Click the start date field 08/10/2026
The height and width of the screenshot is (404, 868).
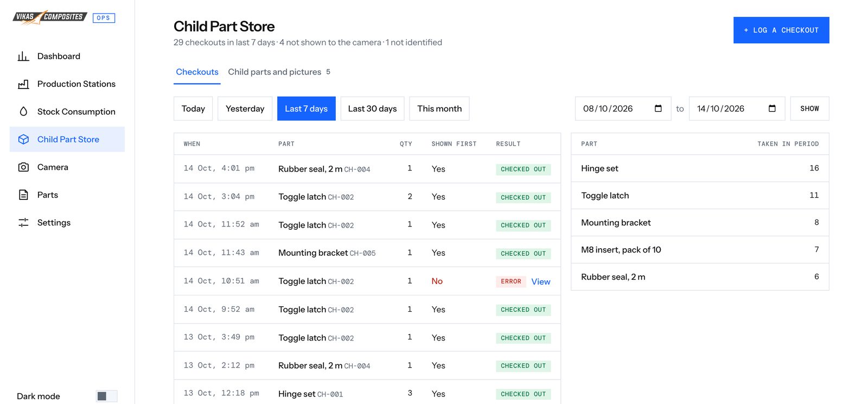coord(623,109)
